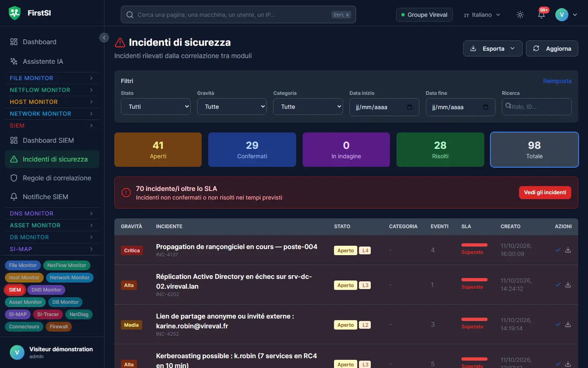Expand the FILE MONITOR section

coord(52,78)
